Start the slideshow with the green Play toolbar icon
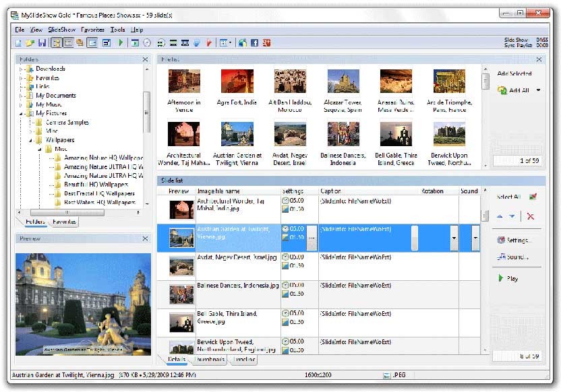Screen dimensions: 561x392 pos(121,42)
